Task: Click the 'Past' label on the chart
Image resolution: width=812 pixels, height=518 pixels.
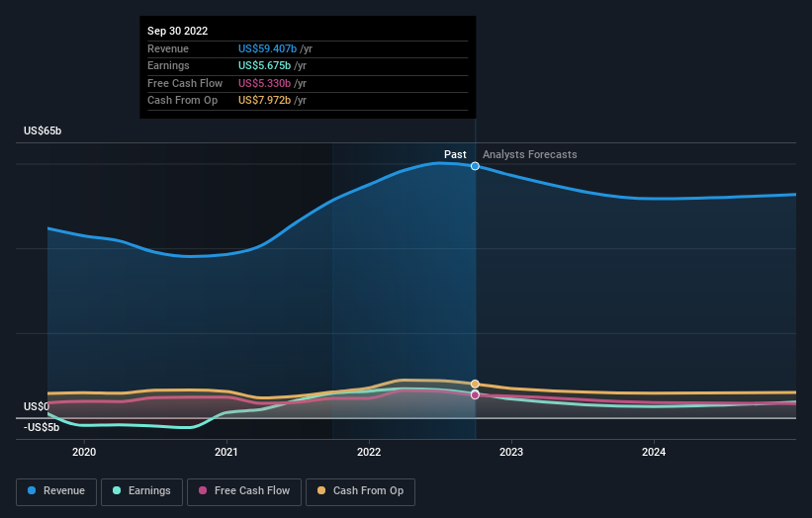Action: [x=455, y=154]
